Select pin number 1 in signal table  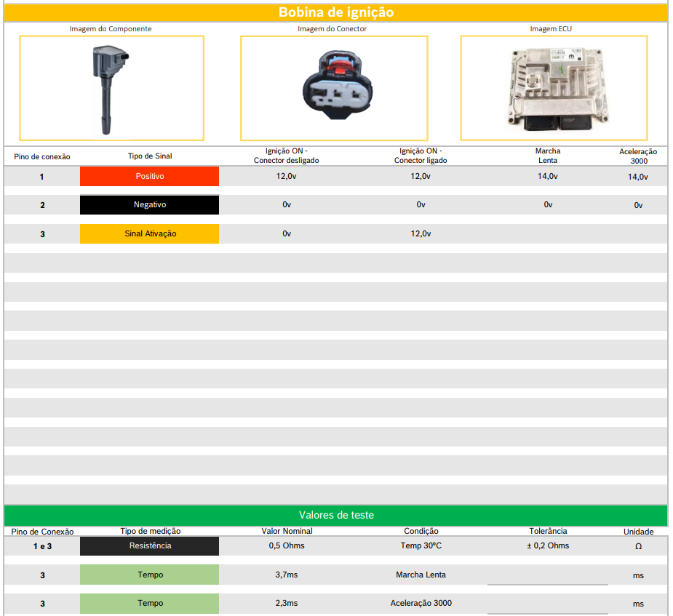click(x=41, y=177)
